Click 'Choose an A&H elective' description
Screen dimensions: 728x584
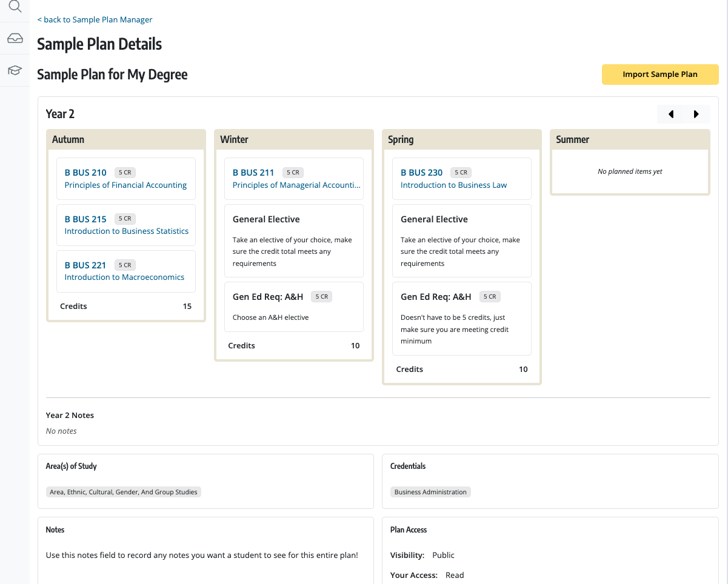[270, 317]
